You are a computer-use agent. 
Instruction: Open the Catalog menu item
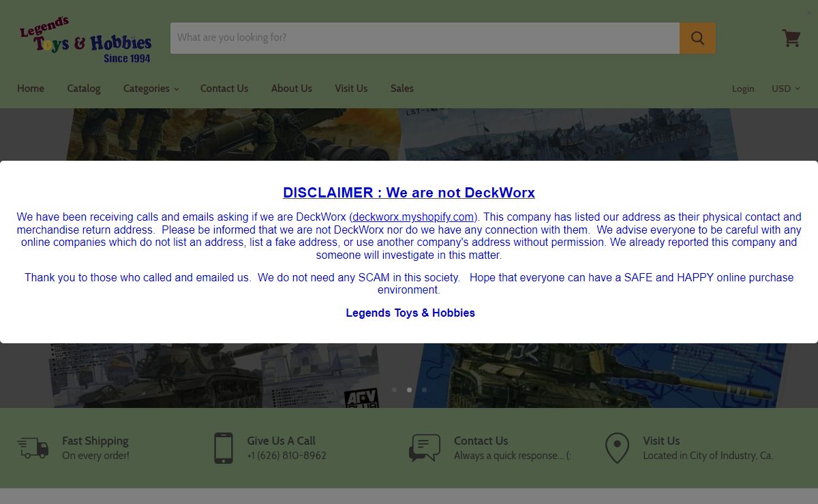click(x=84, y=89)
